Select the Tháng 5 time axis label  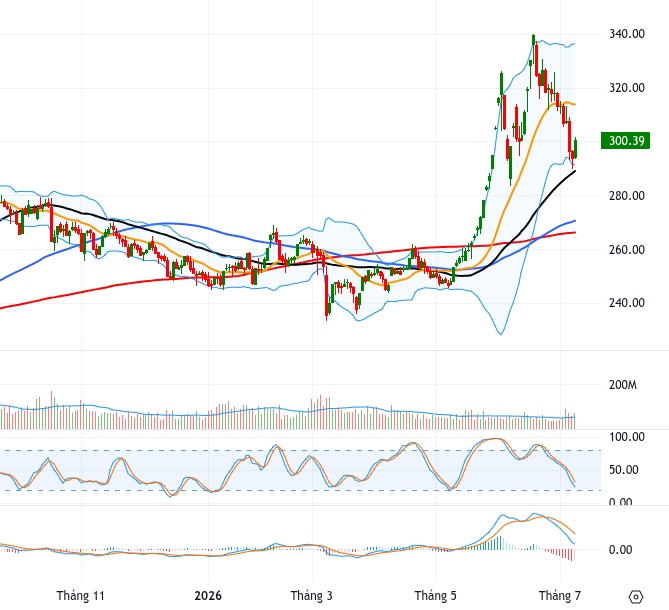click(x=436, y=595)
